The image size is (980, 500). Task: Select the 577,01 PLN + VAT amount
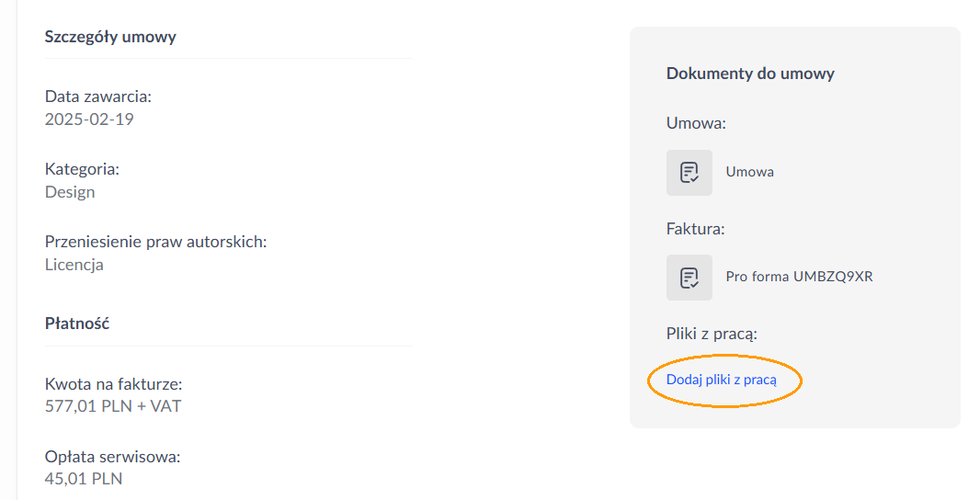[112, 406]
